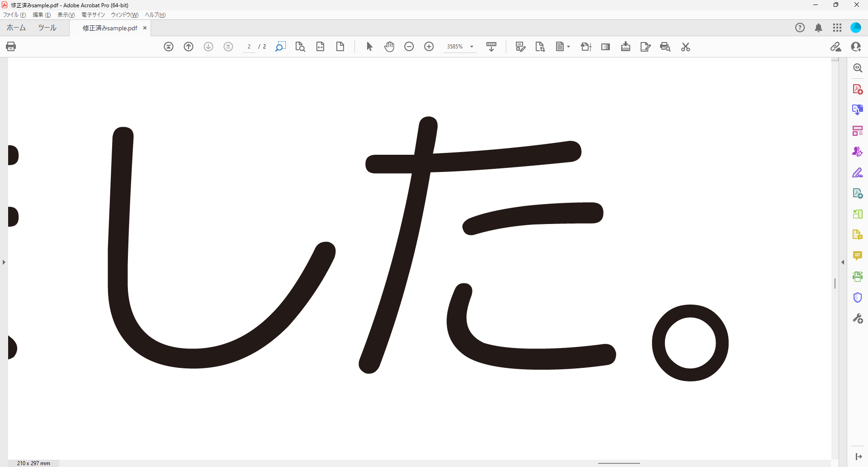Select the marquee zoom tool
The height and width of the screenshot is (467, 868).
(x=280, y=47)
